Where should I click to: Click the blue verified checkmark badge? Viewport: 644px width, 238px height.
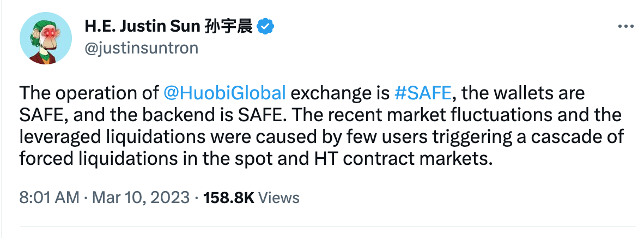[x=265, y=26]
